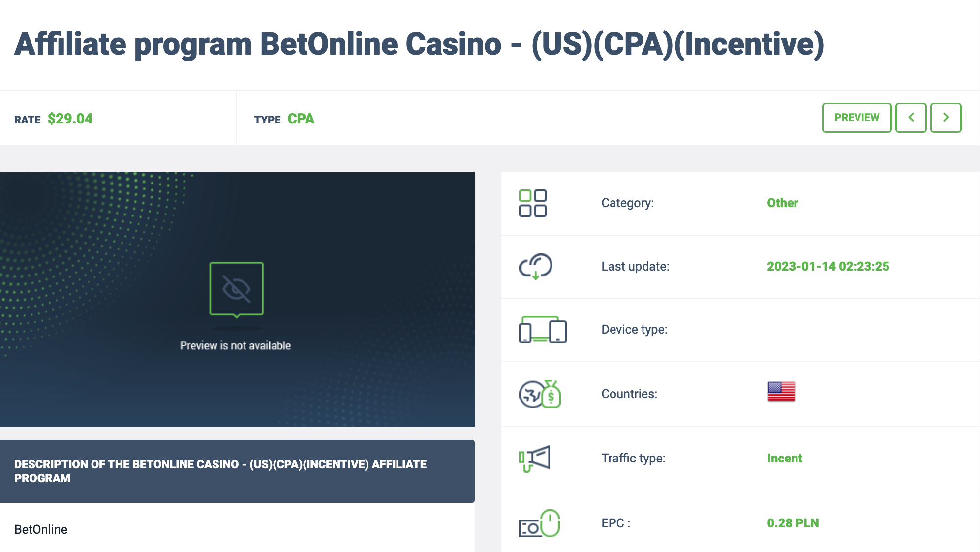Go to next offer with right chevron

click(946, 118)
